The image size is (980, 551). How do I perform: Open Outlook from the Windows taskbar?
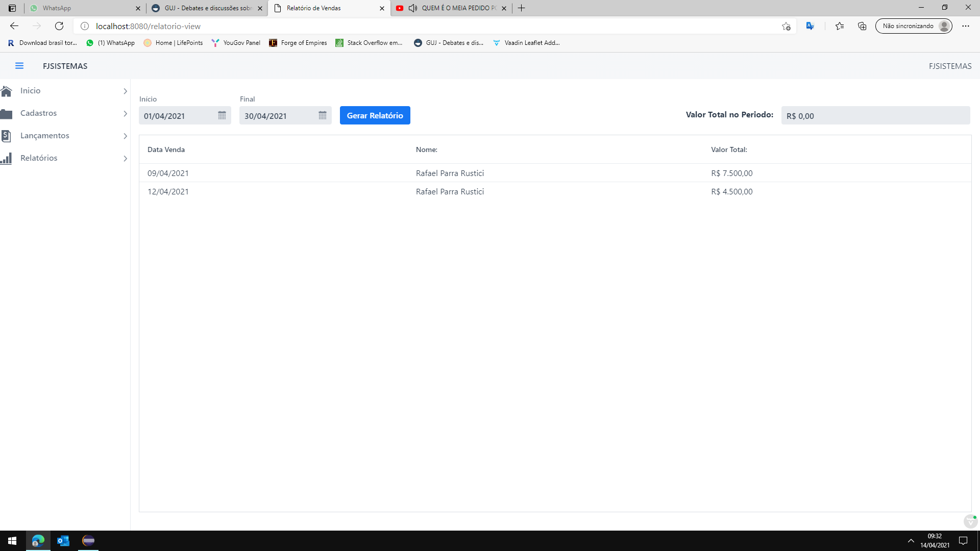(x=63, y=541)
